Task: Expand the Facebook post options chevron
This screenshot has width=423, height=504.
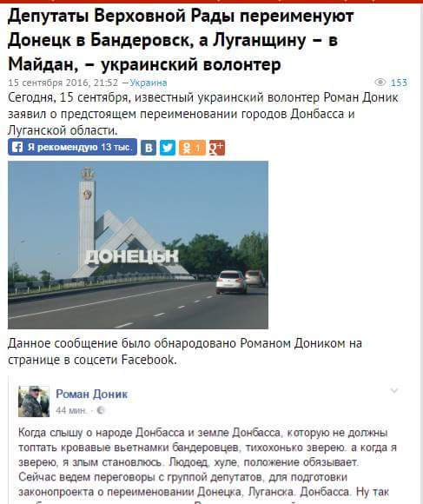Action: click(394, 390)
